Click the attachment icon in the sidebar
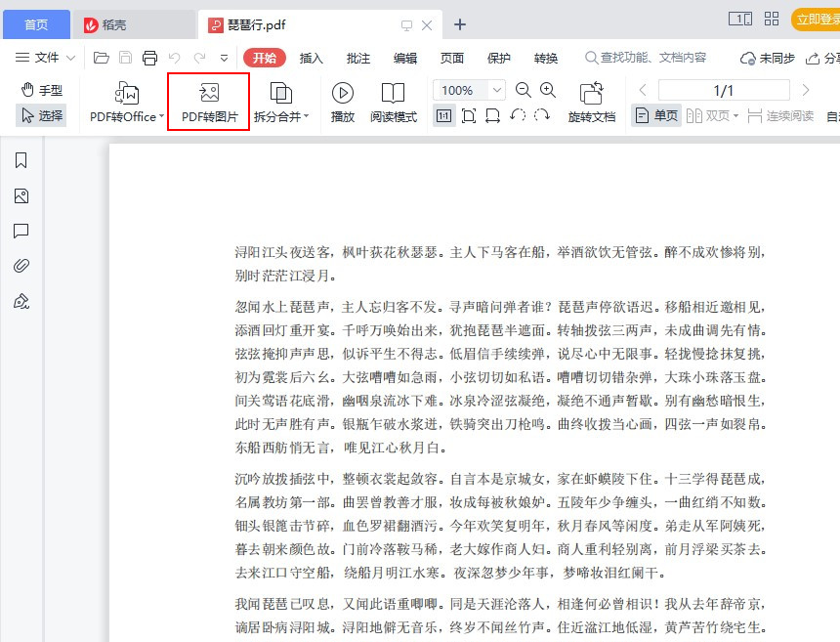This screenshot has width=840, height=642. click(x=21, y=266)
